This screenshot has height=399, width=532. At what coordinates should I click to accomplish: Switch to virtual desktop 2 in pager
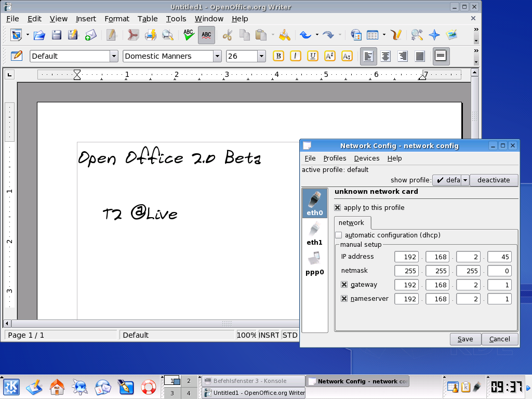point(189,381)
